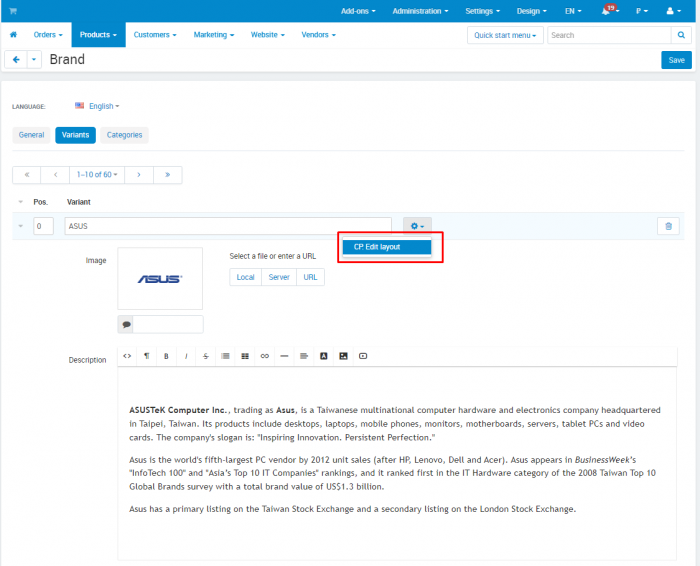The image size is (700, 566).
Task: Insert a link in description editor
Action: click(x=265, y=356)
